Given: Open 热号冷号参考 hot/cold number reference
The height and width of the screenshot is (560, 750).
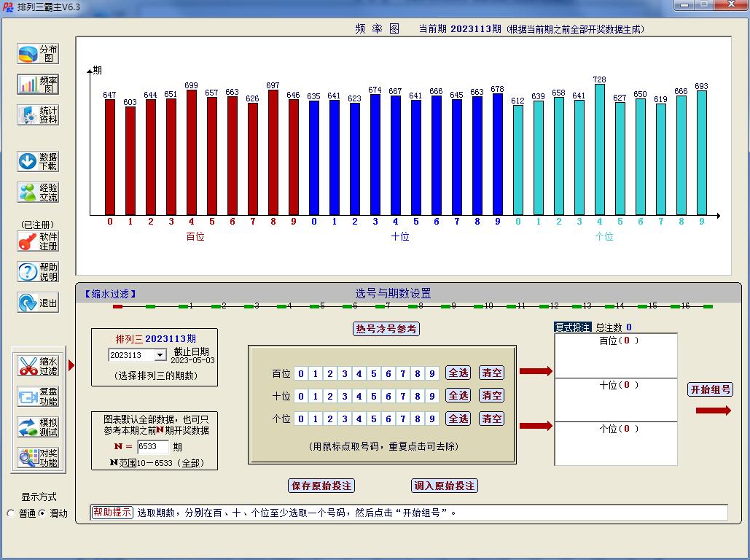Looking at the screenshot, I should pyautogui.click(x=386, y=329).
